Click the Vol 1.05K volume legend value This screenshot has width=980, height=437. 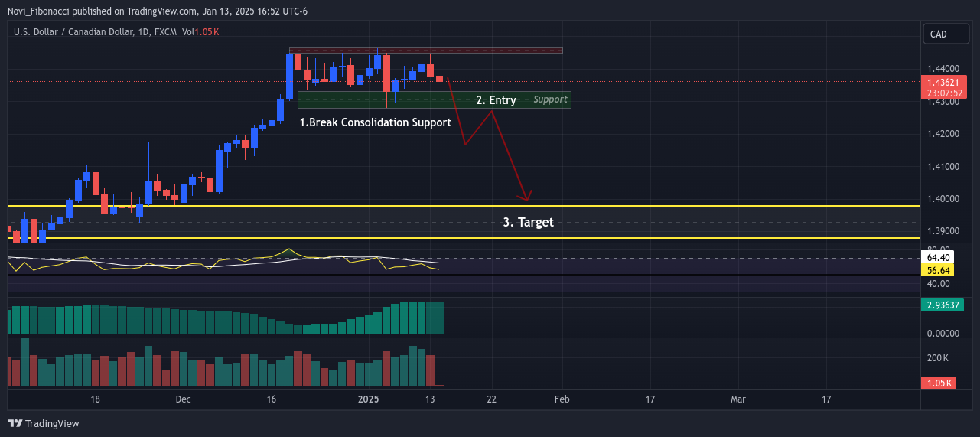tap(200, 31)
